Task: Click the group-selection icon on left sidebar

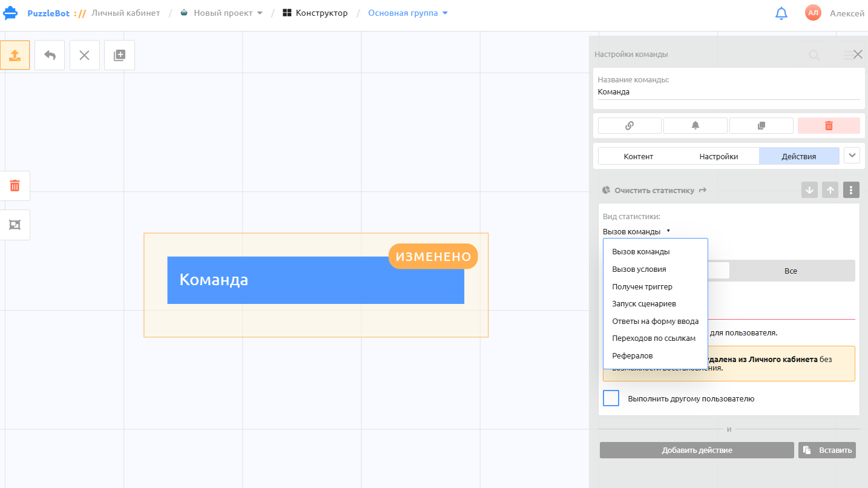Action: tap(15, 225)
